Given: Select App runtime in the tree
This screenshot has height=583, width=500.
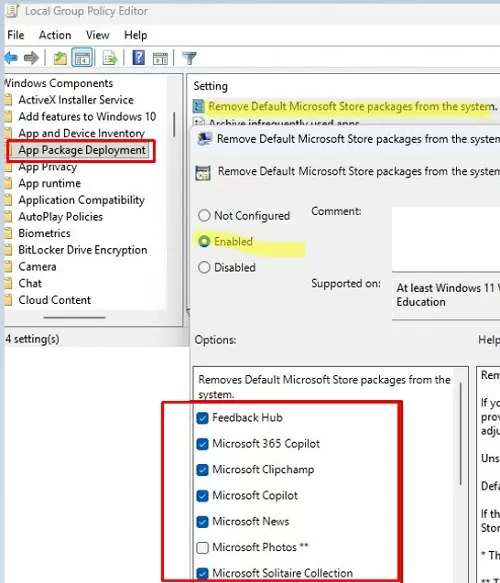Looking at the screenshot, I should pyautogui.click(x=49, y=183).
